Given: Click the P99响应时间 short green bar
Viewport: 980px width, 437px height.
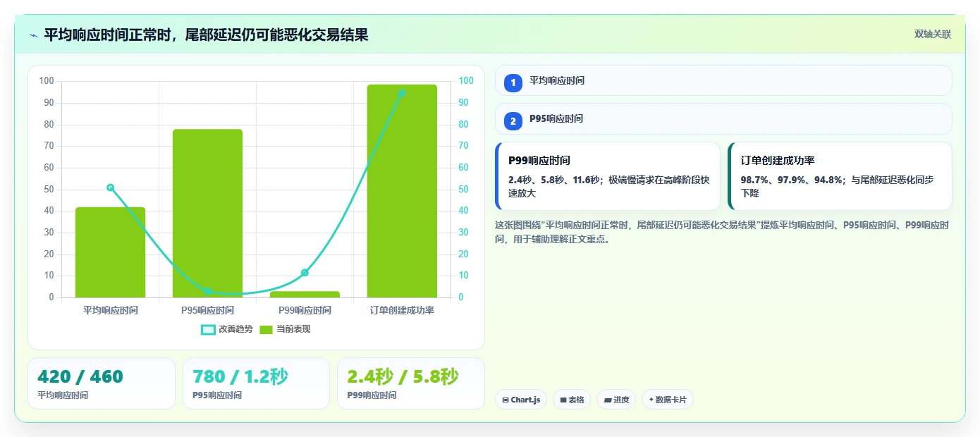Looking at the screenshot, I should (x=305, y=294).
